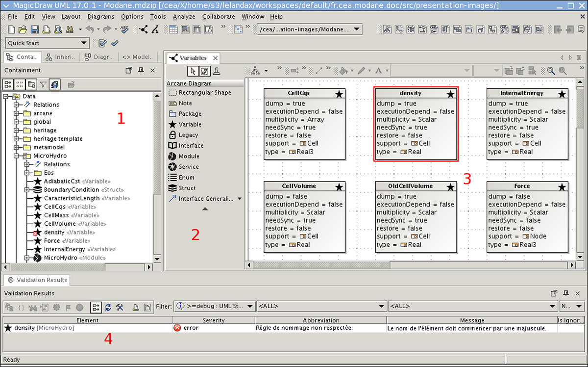The image size is (588, 367).
Task: Click the diagram's vertical scrollbar
Action: (580, 169)
